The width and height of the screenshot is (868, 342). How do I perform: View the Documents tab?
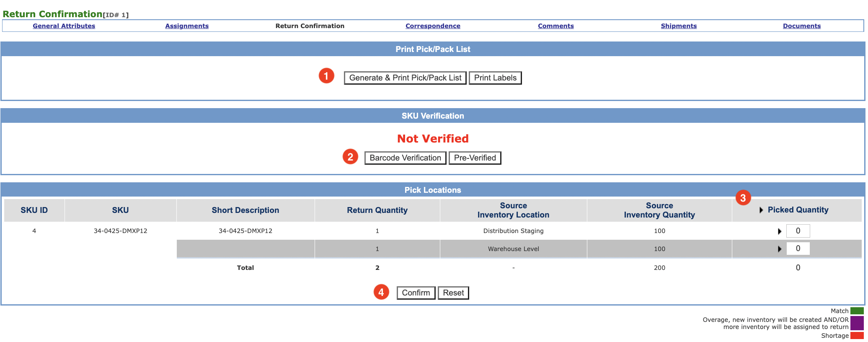(x=802, y=26)
